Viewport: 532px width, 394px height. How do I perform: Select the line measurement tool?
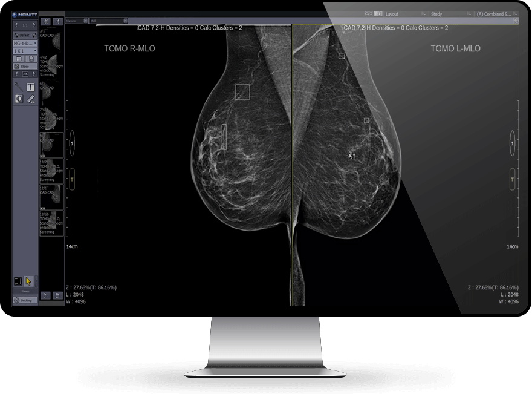click(x=19, y=87)
